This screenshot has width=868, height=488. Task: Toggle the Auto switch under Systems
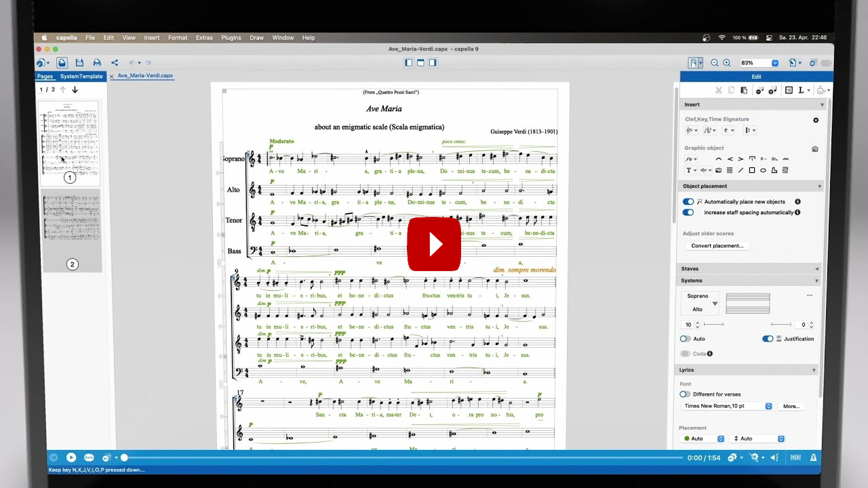[686, 339]
